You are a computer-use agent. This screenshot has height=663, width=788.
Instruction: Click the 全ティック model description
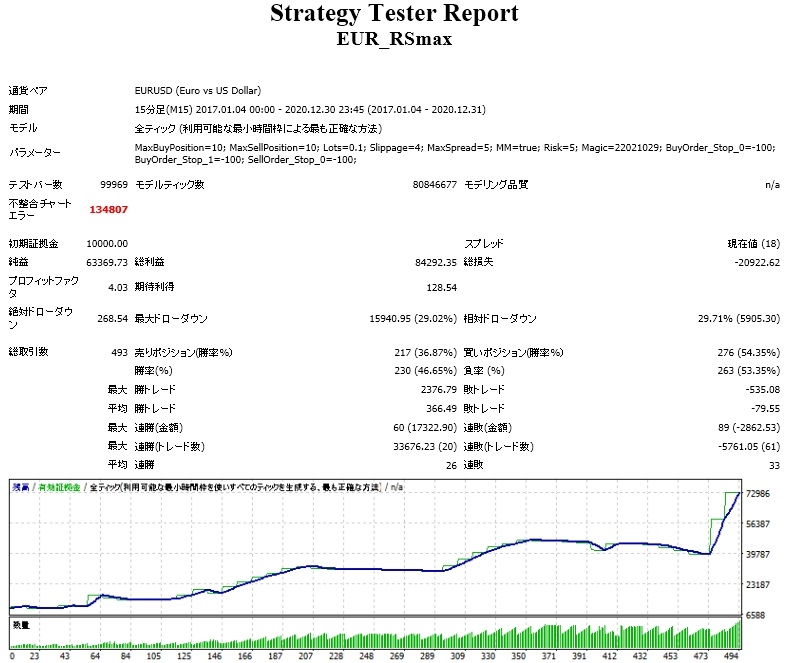coord(258,129)
